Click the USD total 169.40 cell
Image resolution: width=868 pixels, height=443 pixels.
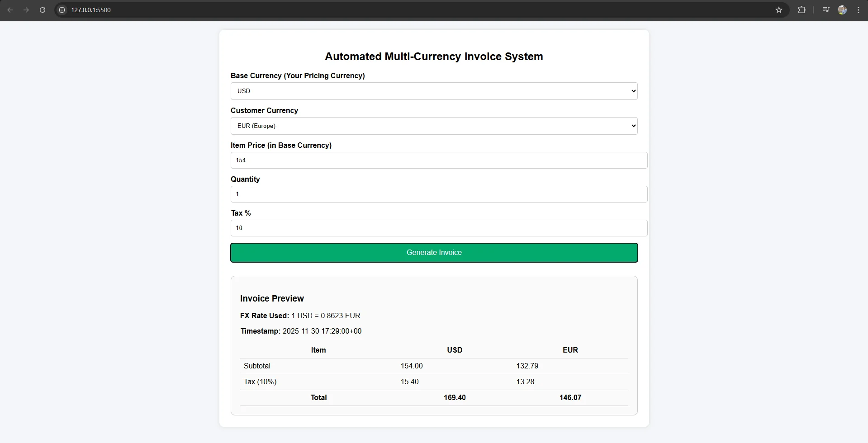point(455,398)
